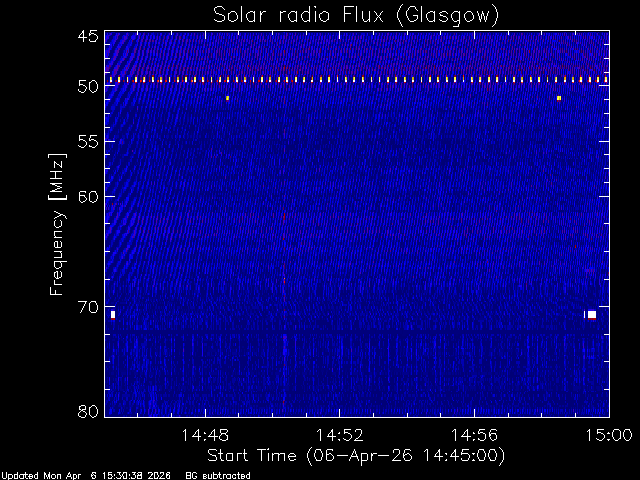This screenshot has height=480, width=640.
Task: Click the 80 MHz frequency axis label
Action: tap(88, 411)
